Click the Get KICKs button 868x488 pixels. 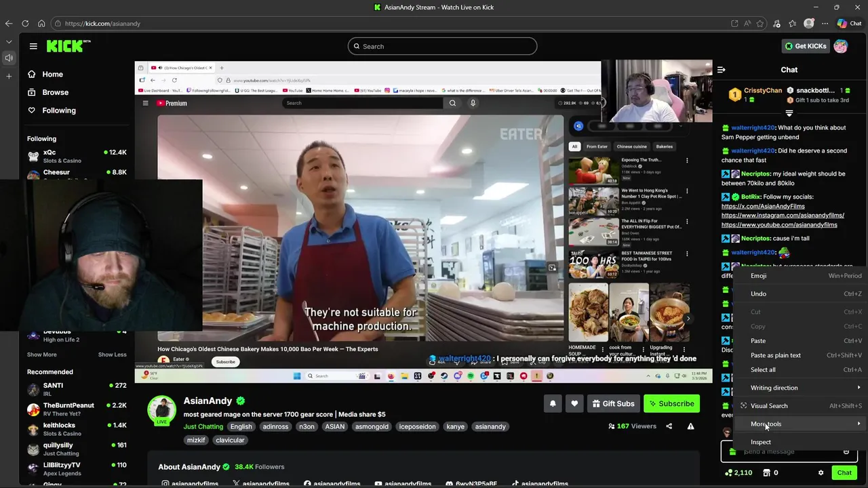click(805, 46)
